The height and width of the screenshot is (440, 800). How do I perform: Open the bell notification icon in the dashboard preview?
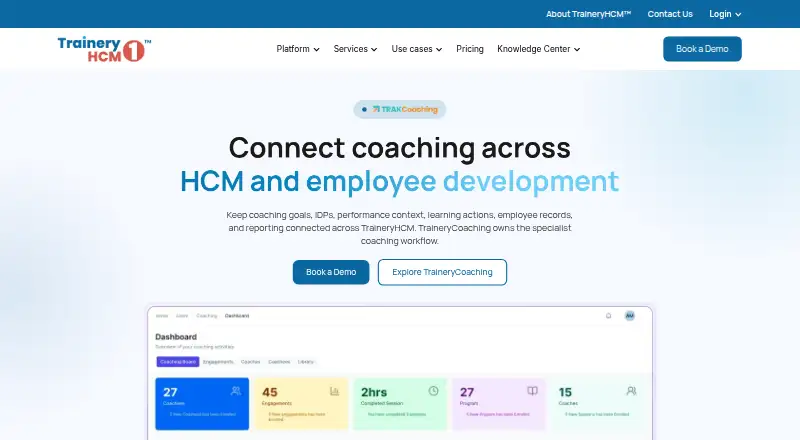pyautogui.click(x=608, y=315)
